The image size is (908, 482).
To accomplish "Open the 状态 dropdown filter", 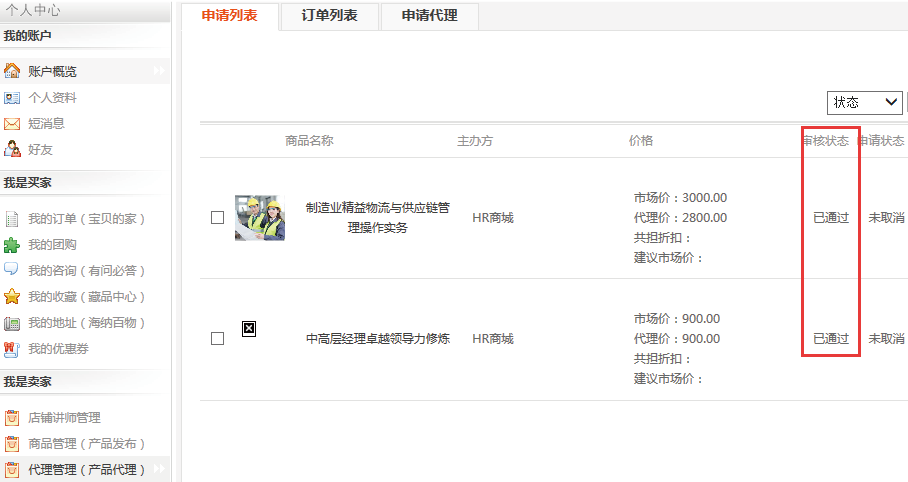I will tap(864, 102).
